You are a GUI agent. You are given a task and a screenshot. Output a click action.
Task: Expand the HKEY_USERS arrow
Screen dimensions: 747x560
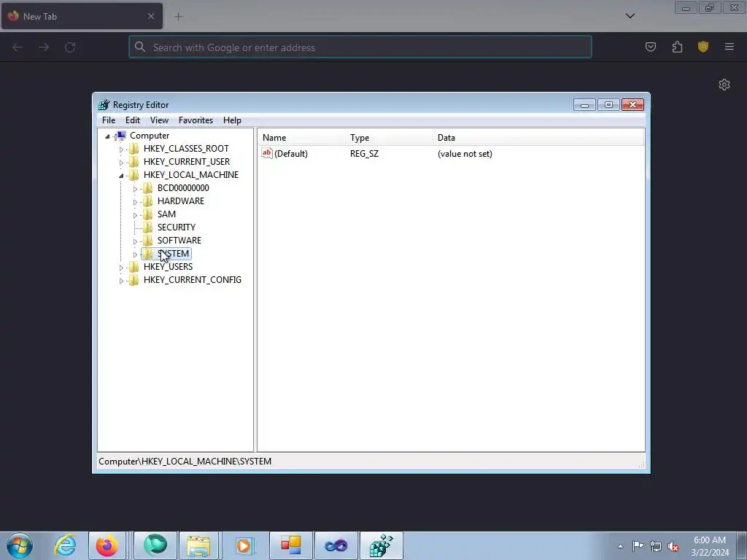tap(121, 267)
